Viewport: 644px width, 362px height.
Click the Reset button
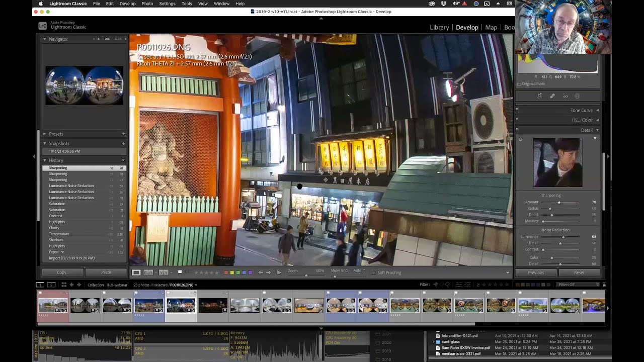pos(579,273)
